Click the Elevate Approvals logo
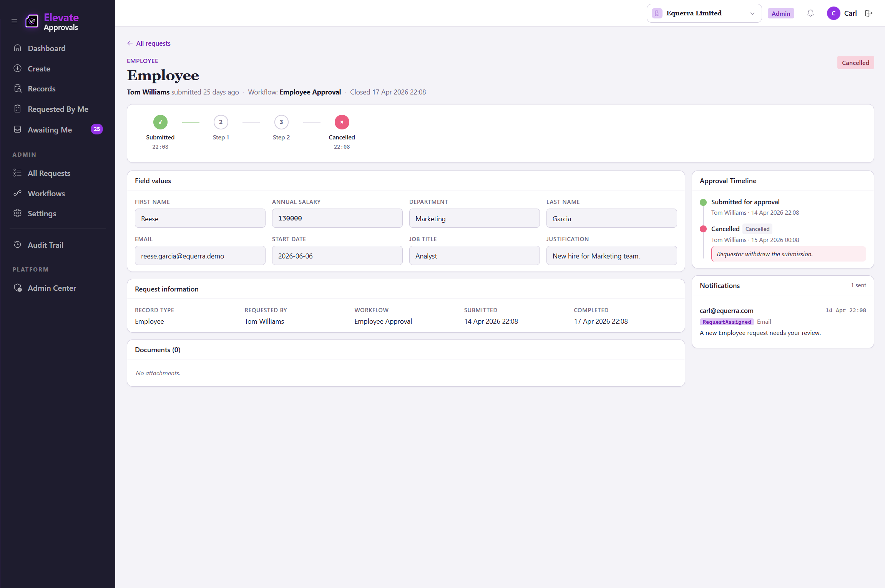This screenshot has width=885, height=588. click(51, 22)
